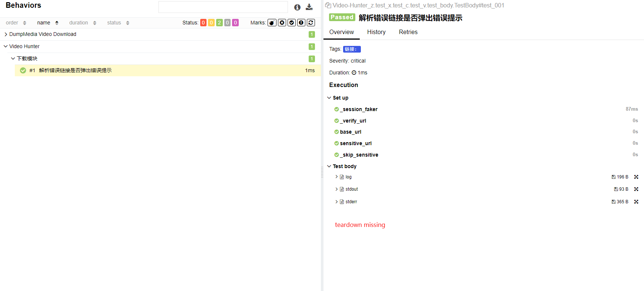The height and width of the screenshot is (291, 644).
Task: Download the log attachment 196 B
Action: (620, 177)
